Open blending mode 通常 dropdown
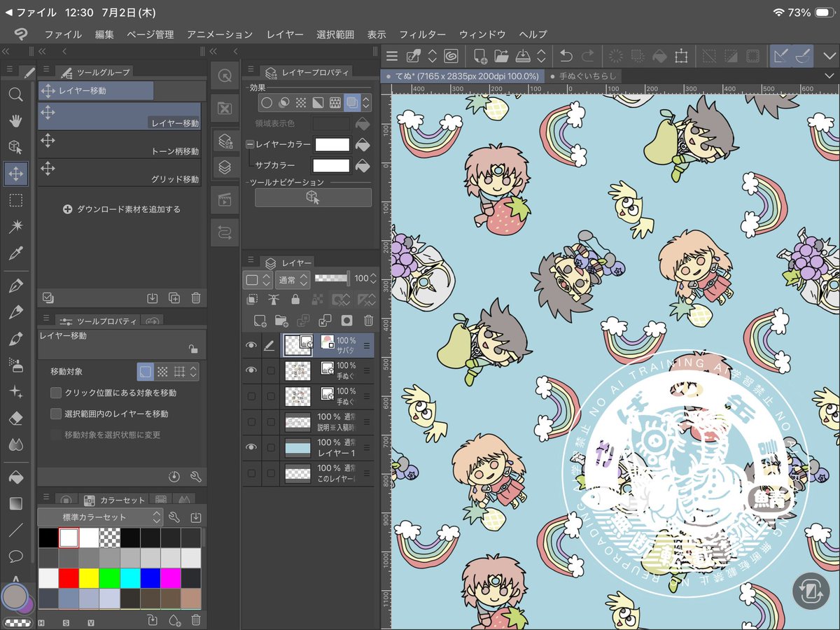This screenshot has width=840, height=630. (x=293, y=280)
